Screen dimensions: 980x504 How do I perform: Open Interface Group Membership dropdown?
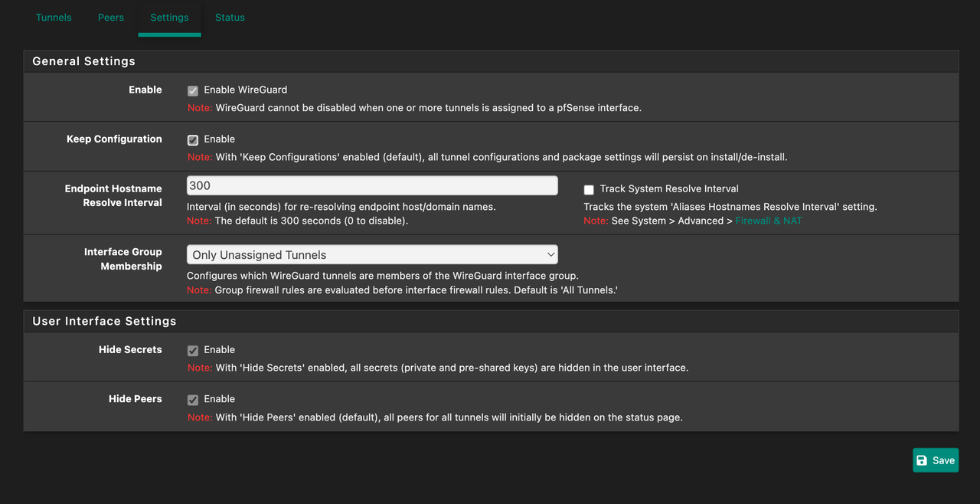point(372,254)
